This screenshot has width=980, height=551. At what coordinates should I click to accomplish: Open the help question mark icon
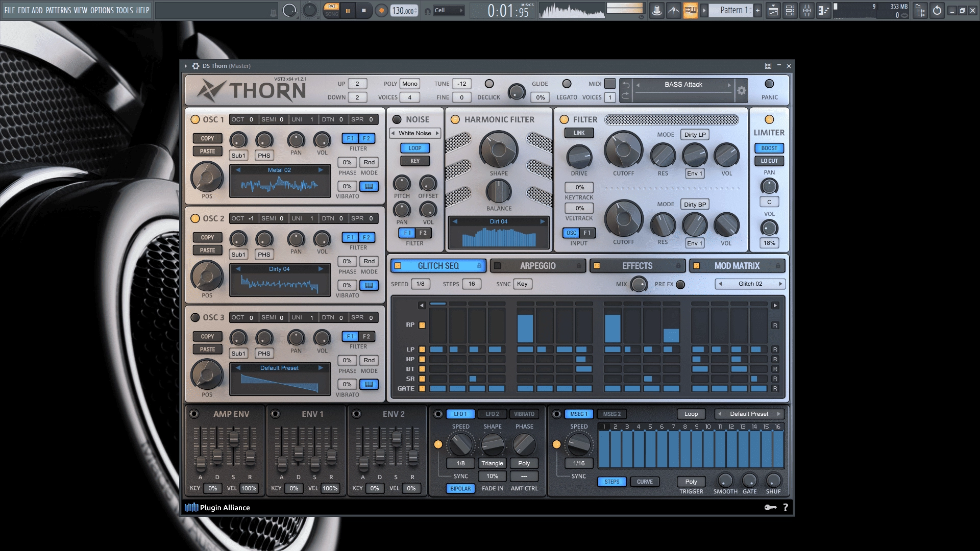coord(786,507)
